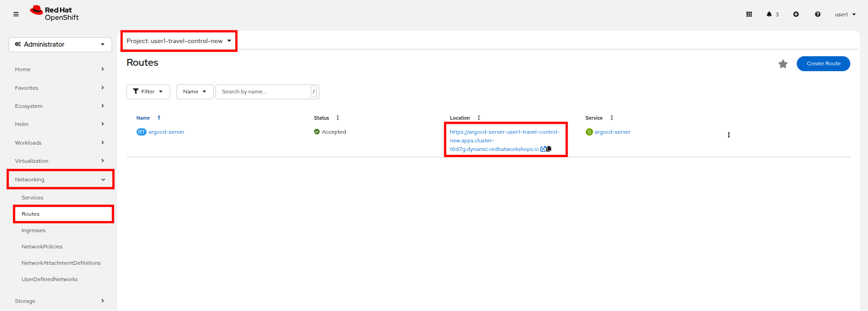Copy the argocd-server route URL
This screenshot has height=311, width=868.
(x=549, y=149)
